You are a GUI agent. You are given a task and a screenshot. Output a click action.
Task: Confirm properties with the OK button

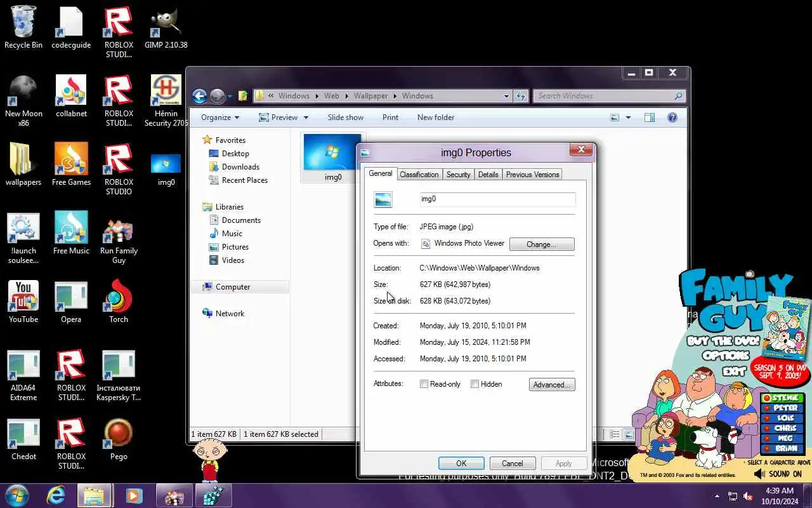[x=461, y=464]
